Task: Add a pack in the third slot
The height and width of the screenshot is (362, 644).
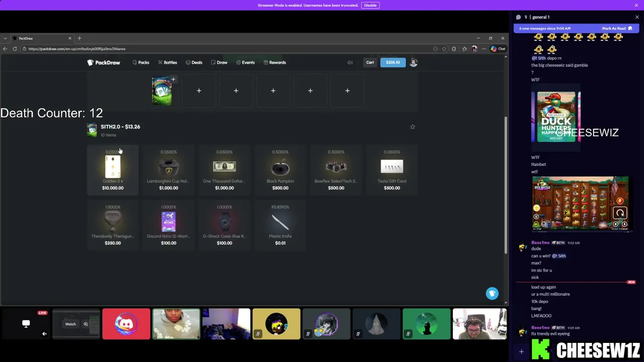Action: click(x=236, y=91)
